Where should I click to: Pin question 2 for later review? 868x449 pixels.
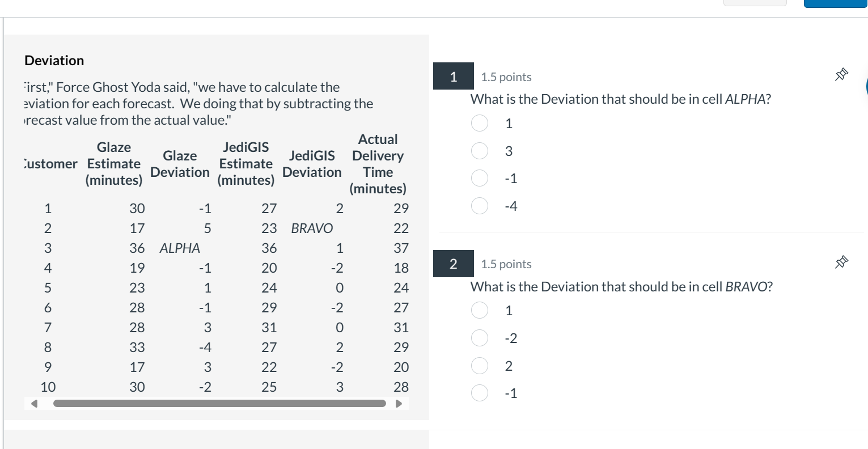(842, 261)
